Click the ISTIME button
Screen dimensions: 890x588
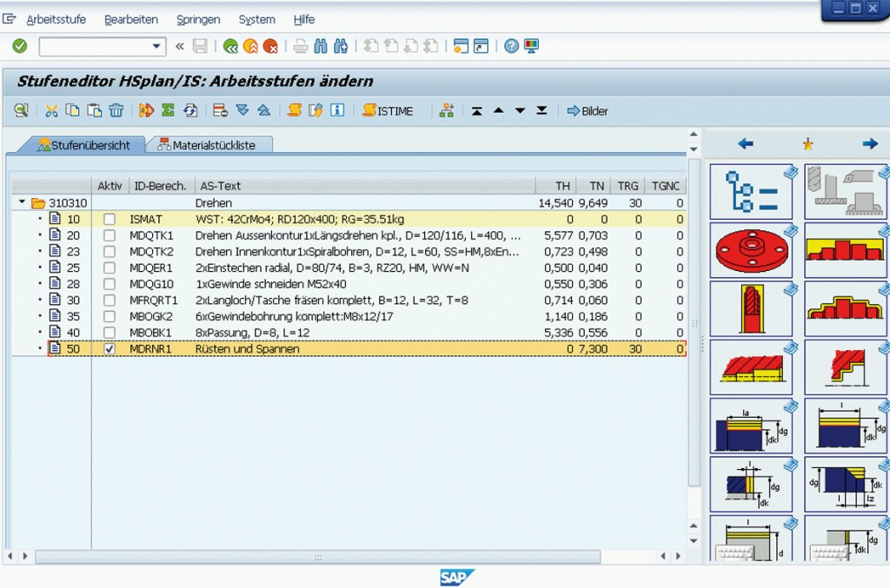[x=388, y=110]
